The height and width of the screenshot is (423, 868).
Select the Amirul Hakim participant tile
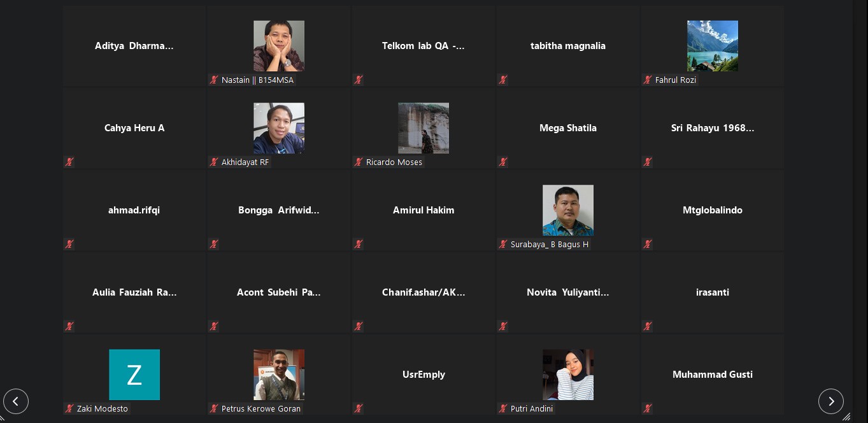tap(423, 210)
